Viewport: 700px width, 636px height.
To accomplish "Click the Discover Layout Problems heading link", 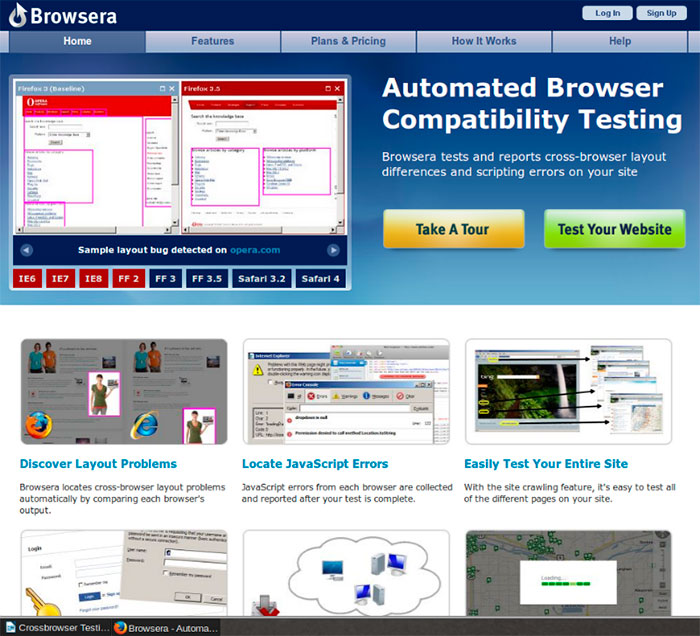I will pos(98,464).
